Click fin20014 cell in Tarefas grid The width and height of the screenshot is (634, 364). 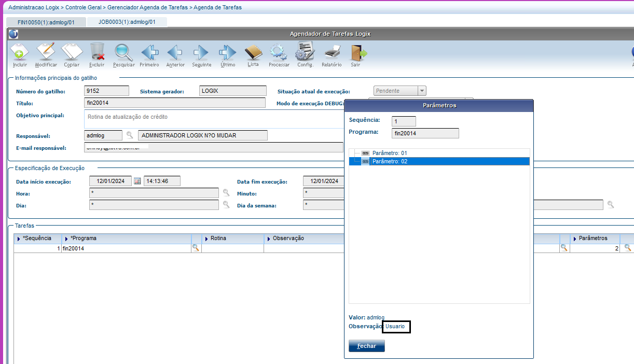[x=126, y=248]
